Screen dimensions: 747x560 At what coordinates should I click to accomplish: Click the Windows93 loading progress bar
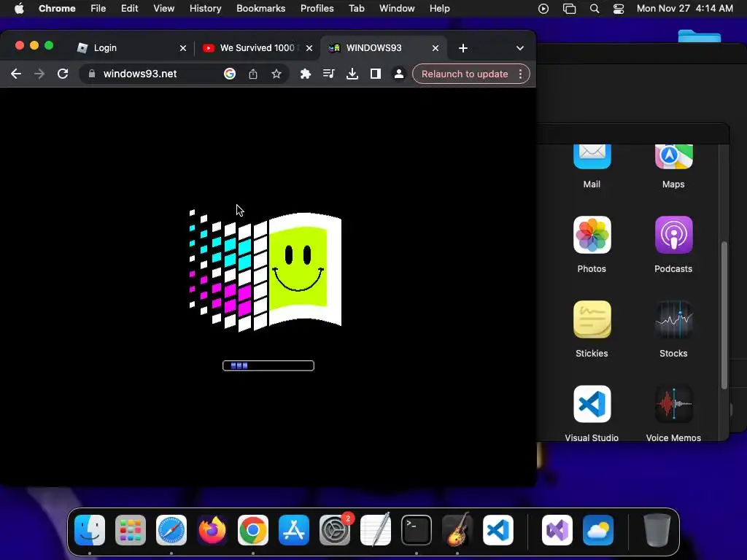tap(268, 366)
